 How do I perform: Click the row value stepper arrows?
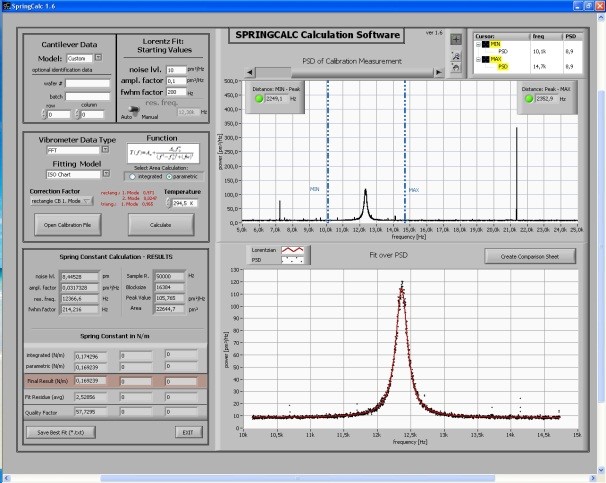point(44,114)
